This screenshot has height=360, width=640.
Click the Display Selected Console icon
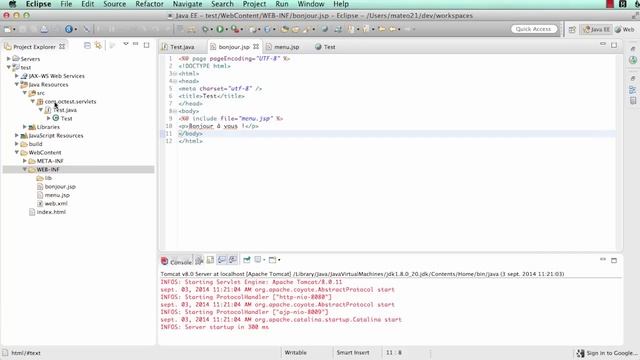(x=258, y=260)
